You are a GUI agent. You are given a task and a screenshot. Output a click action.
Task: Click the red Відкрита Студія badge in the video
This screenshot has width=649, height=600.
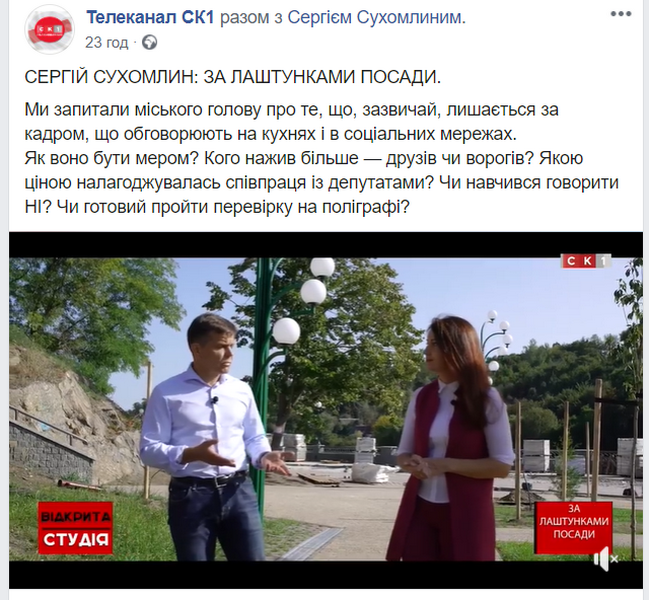click(75, 528)
